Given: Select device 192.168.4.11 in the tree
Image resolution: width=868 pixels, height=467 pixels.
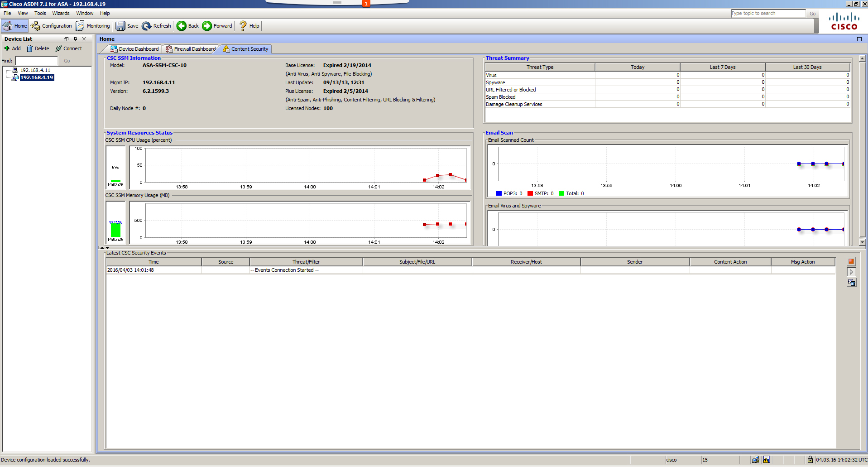Looking at the screenshot, I should 35,70.
